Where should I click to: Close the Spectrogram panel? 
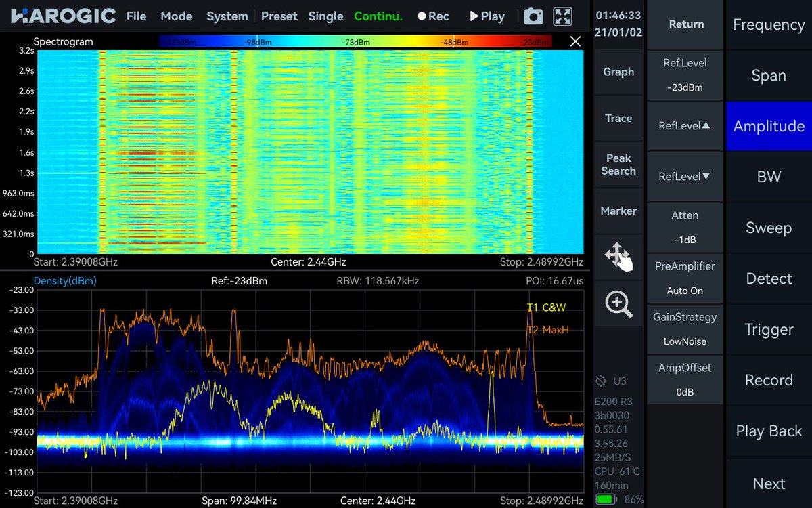pyautogui.click(x=576, y=42)
